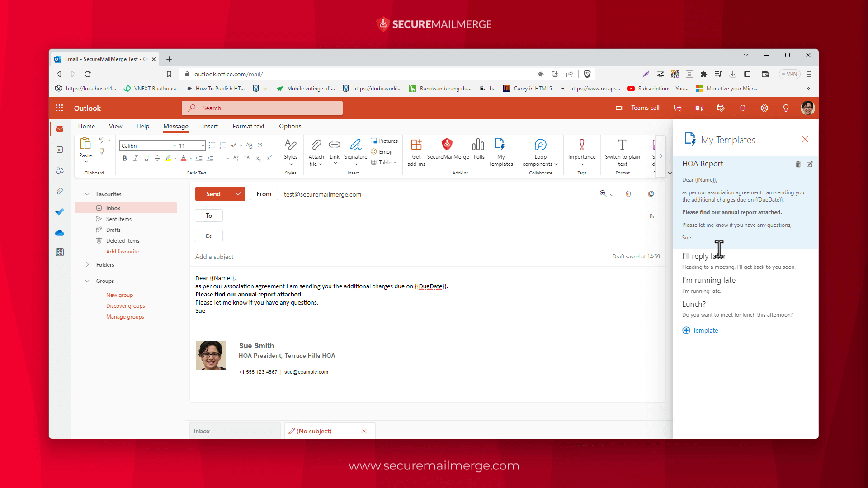This screenshot has height=488, width=868.
Task: Click the Send button
Action: (213, 194)
